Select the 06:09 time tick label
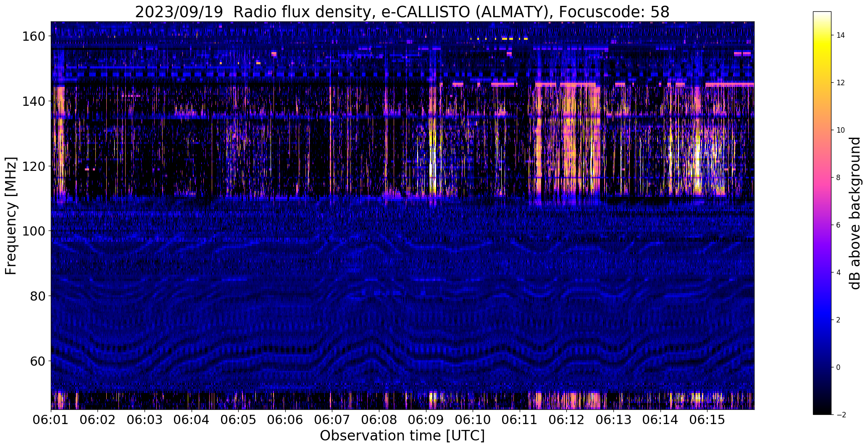The image size is (868, 448). click(426, 420)
